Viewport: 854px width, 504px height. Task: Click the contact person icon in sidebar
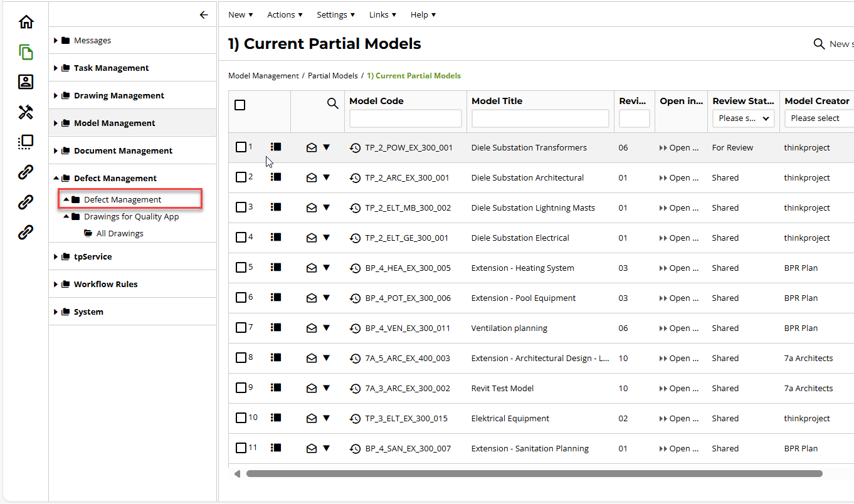(26, 82)
